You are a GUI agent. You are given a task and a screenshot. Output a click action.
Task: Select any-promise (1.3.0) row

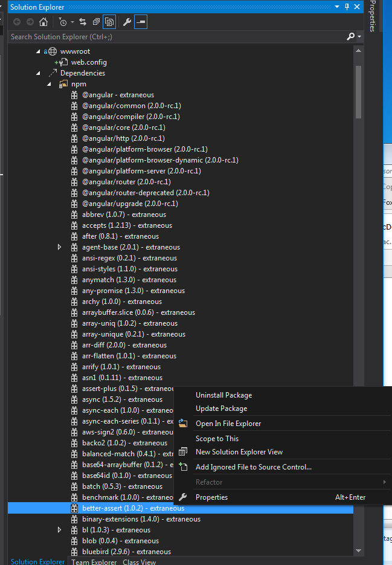pyautogui.click(x=133, y=291)
